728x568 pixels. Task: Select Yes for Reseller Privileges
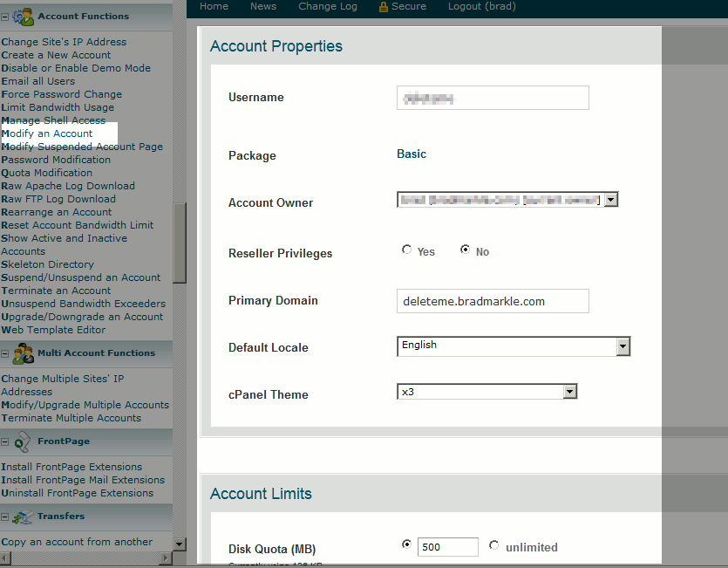click(406, 250)
